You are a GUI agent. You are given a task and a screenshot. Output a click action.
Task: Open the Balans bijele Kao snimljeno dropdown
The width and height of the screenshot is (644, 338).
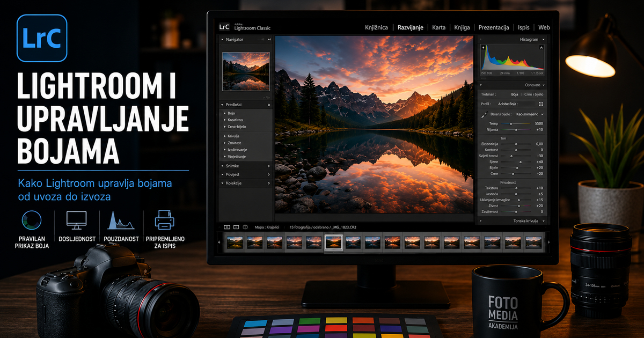coord(530,114)
